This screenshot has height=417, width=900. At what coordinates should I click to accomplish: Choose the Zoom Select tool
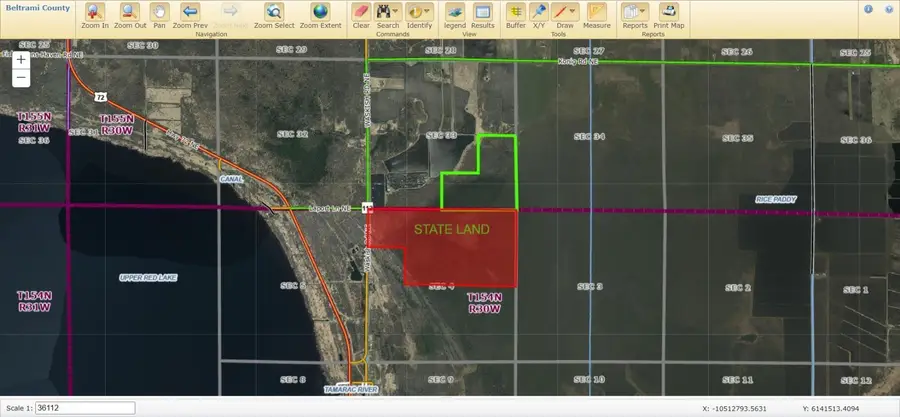(x=274, y=14)
